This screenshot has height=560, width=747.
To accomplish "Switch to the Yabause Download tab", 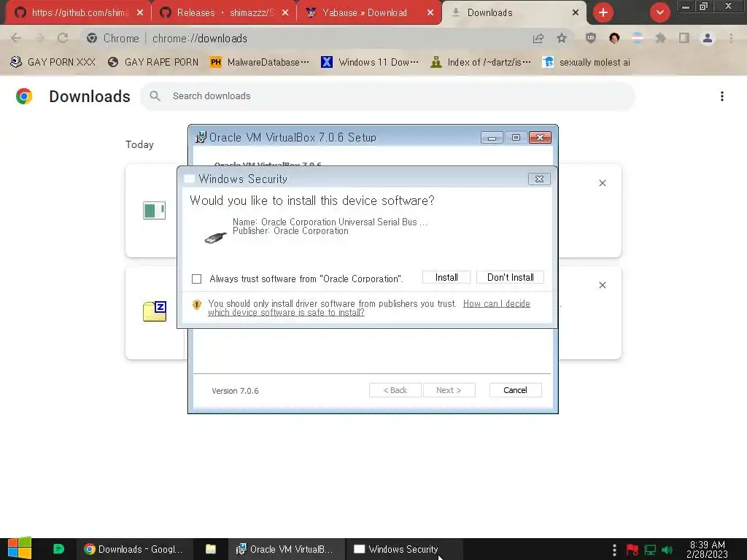I will pos(365,12).
